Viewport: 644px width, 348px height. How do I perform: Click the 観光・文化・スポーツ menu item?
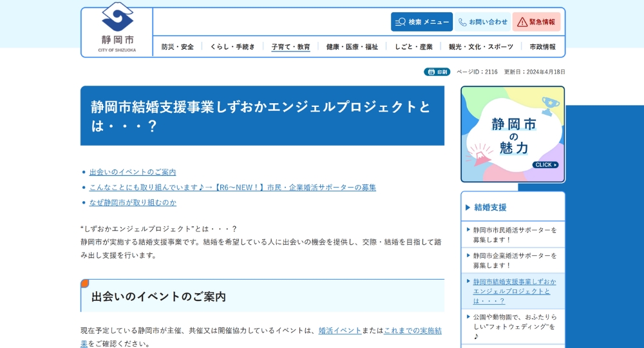coord(481,47)
